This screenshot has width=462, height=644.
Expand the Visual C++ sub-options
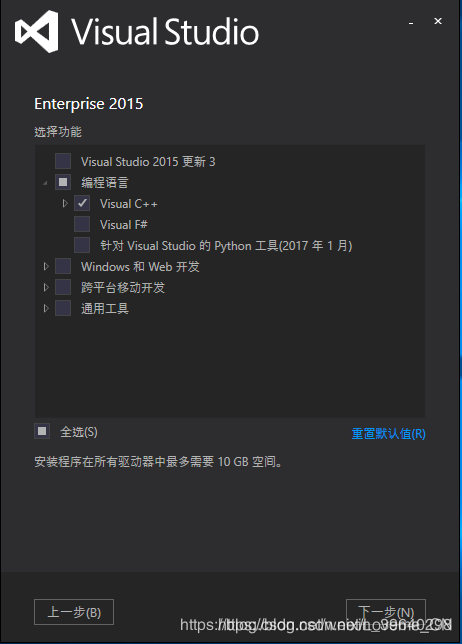click(65, 203)
